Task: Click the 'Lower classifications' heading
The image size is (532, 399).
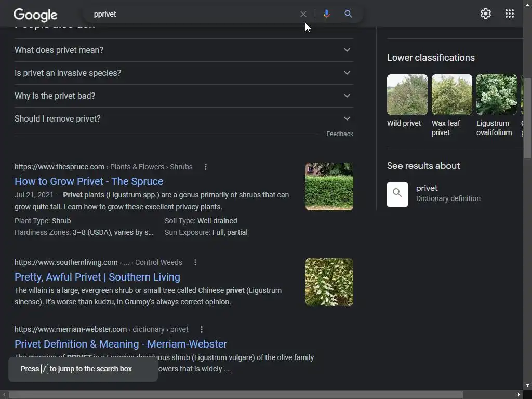Action: point(431,58)
